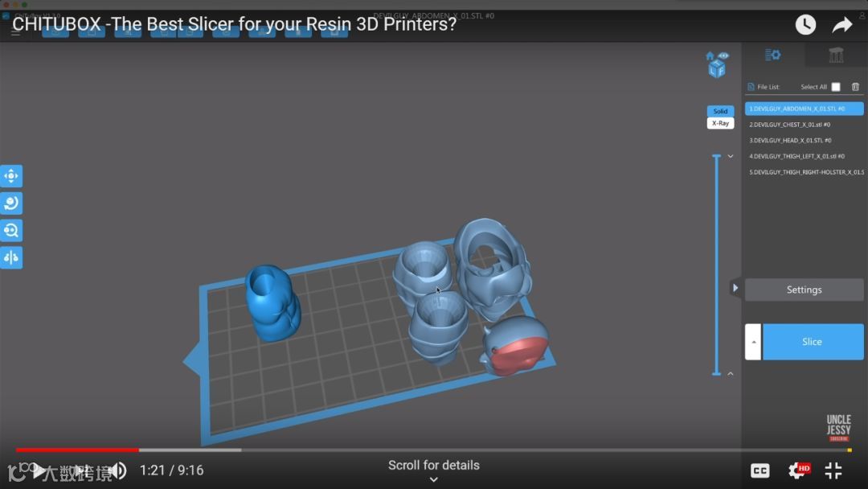868x489 pixels.
Task: Select 4.DEVILGUY_THIGH_LEFT_X_01.stl in file list
Action: point(804,156)
